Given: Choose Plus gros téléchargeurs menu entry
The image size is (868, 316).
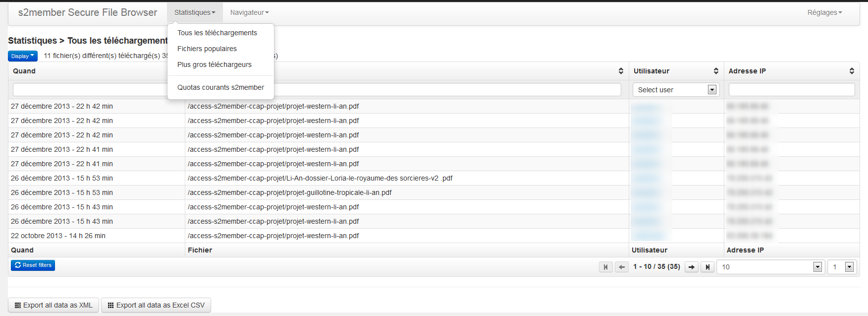Looking at the screenshot, I should (x=215, y=64).
